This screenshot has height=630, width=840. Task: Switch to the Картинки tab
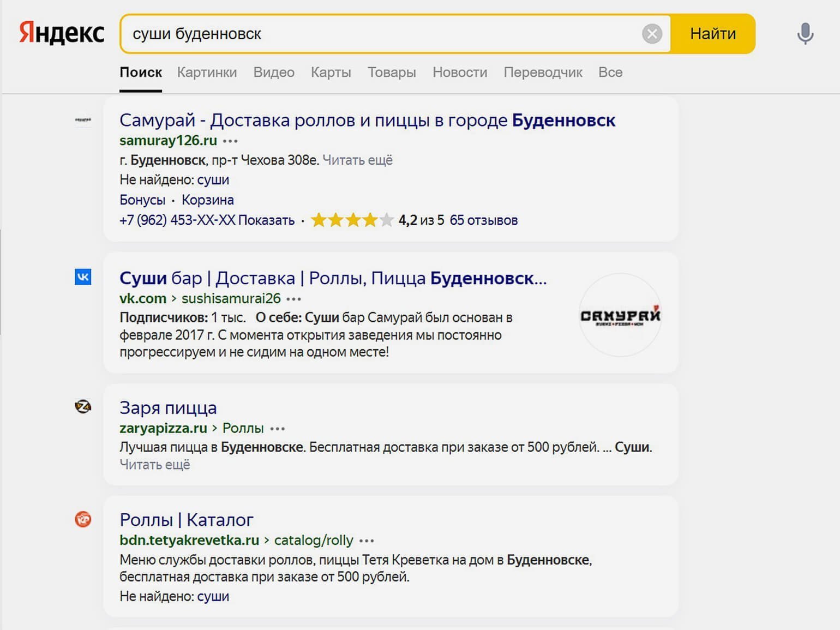tap(207, 73)
